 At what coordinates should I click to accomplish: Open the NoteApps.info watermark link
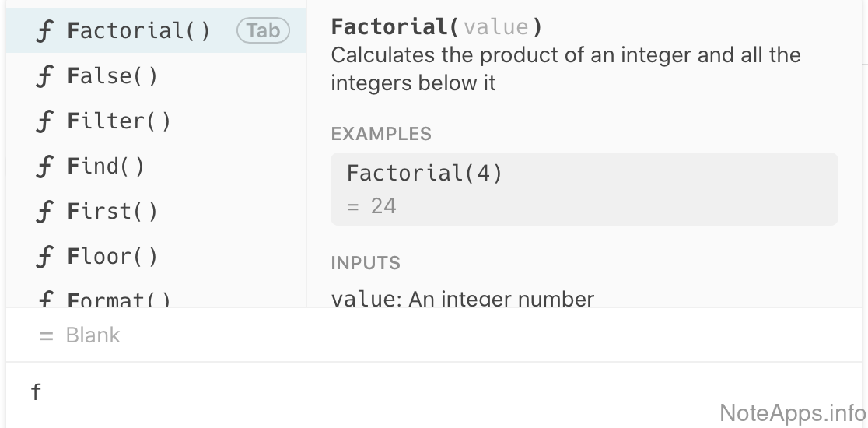[x=792, y=412]
